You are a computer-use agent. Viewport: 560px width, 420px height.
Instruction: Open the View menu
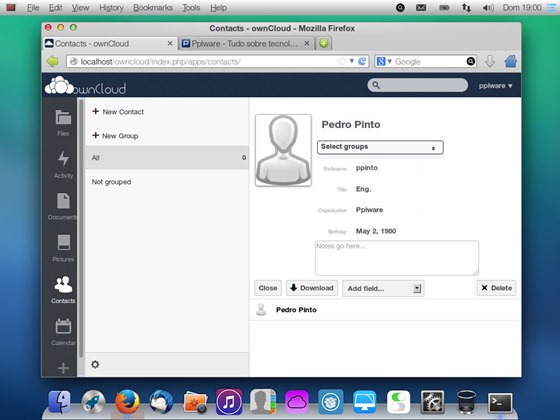80,8
